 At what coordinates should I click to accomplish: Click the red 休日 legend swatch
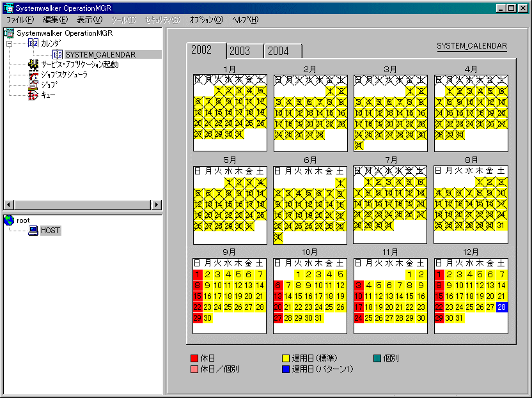click(x=194, y=358)
